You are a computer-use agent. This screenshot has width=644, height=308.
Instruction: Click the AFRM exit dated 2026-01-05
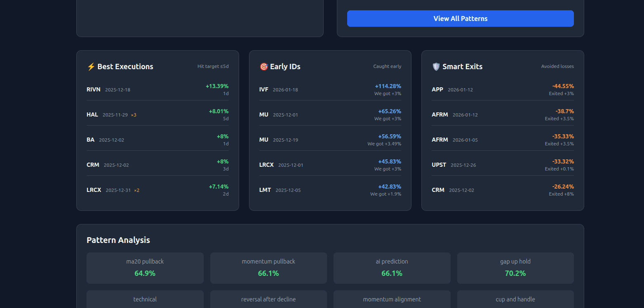coord(502,140)
